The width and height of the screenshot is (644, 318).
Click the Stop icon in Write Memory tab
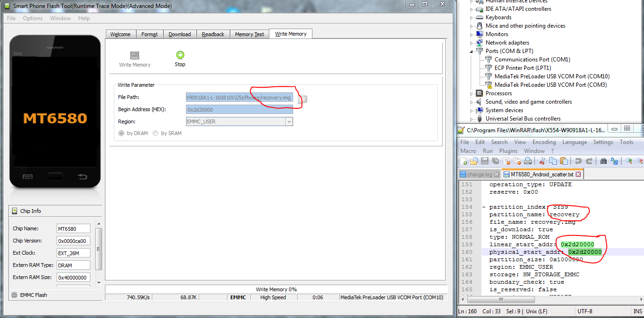(180, 55)
